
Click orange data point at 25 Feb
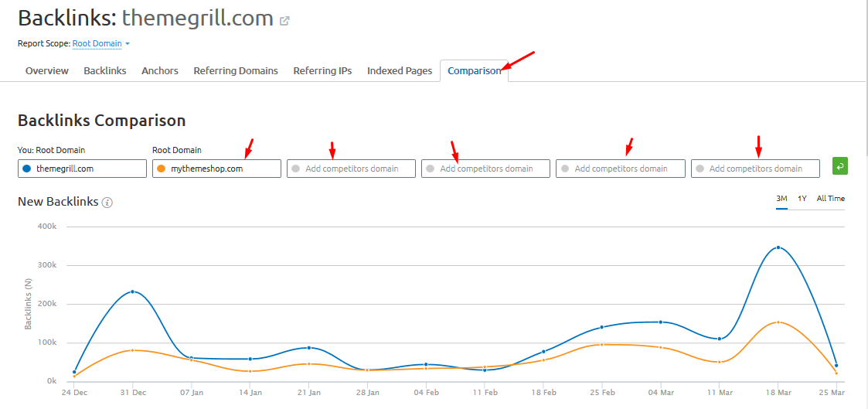pos(602,345)
